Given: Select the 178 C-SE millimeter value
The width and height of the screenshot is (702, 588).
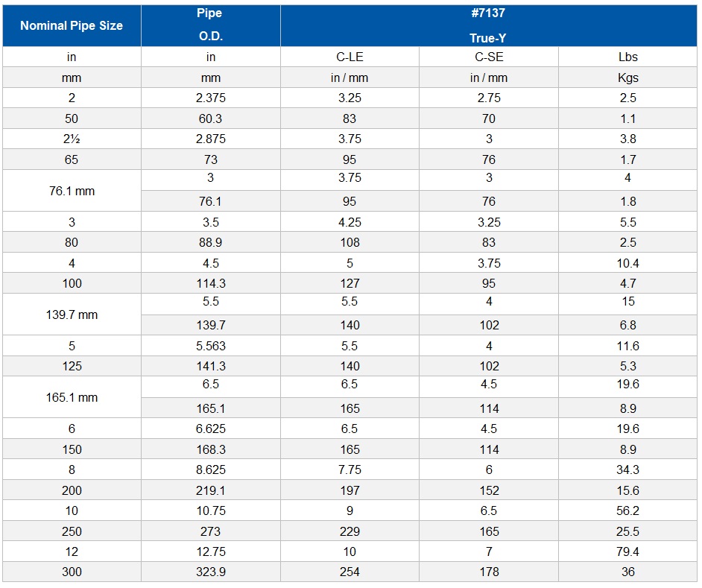Looking at the screenshot, I should [x=489, y=572].
